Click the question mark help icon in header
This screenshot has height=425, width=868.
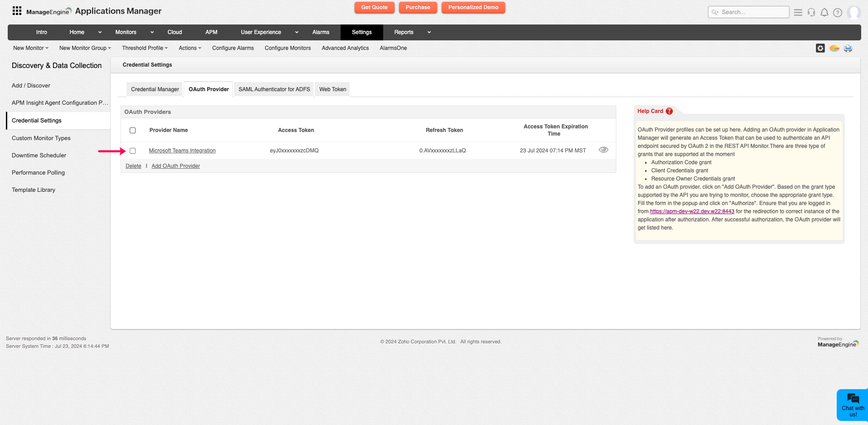[x=838, y=13]
